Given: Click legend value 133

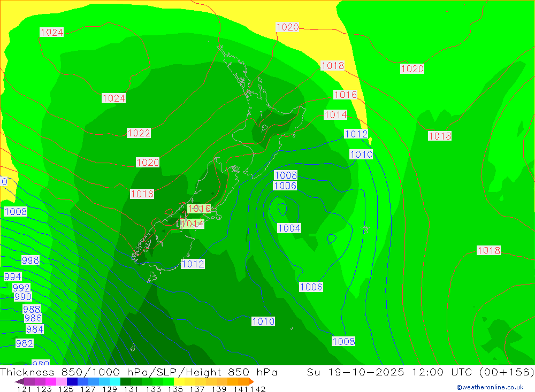Looking at the screenshot, I should [153, 389].
